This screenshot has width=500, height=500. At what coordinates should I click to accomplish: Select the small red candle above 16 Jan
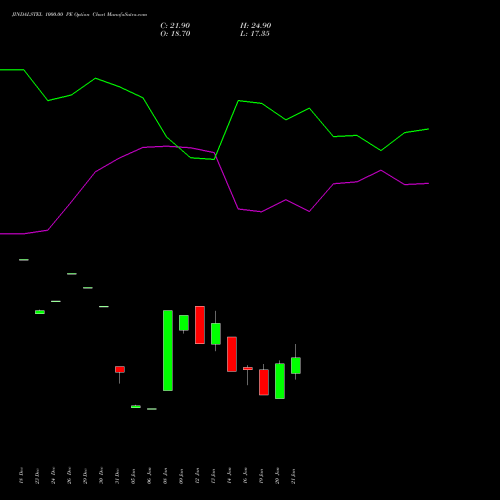pyautogui.click(x=248, y=369)
